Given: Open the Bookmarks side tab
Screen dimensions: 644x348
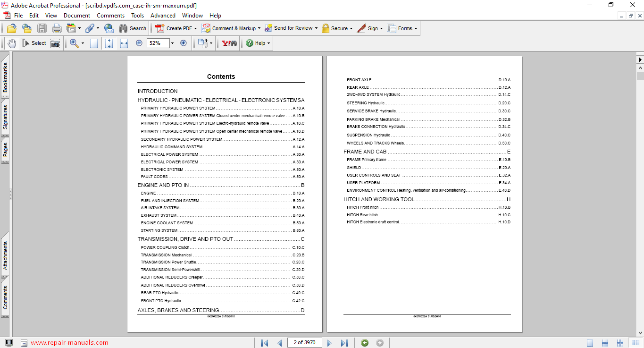Looking at the screenshot, I should [5, 78].
